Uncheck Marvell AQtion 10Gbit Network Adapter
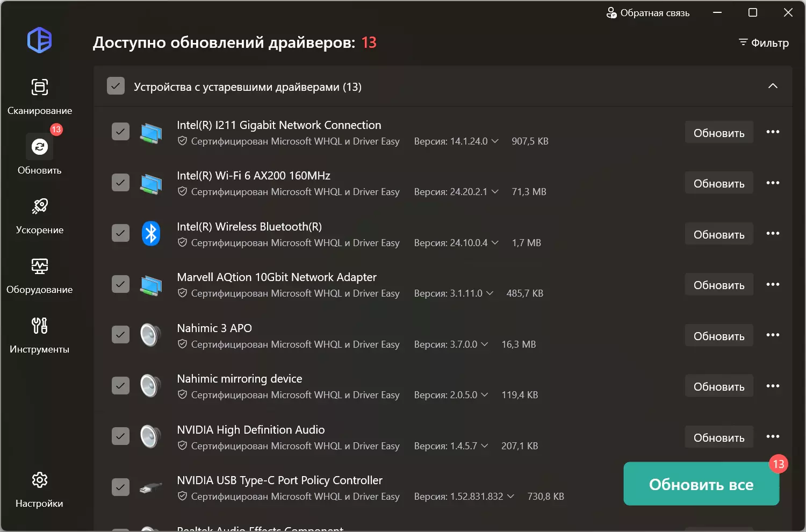The height and width of the screenshot is (532, 806). 120,284
